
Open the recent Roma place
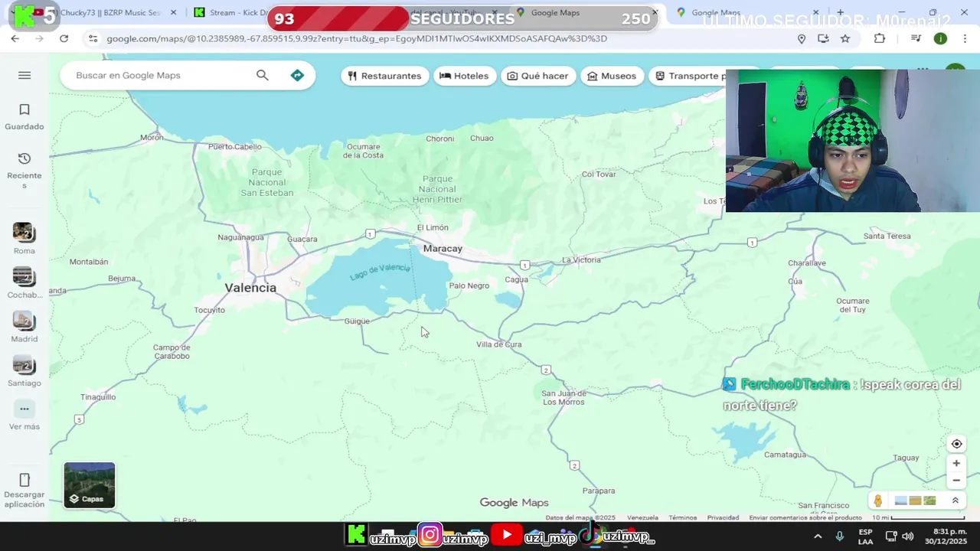[24, 239]
